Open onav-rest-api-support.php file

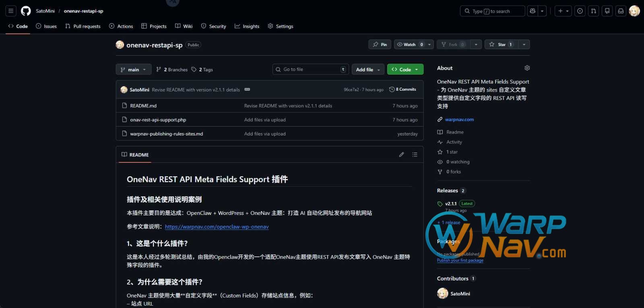tap(158, 120)
